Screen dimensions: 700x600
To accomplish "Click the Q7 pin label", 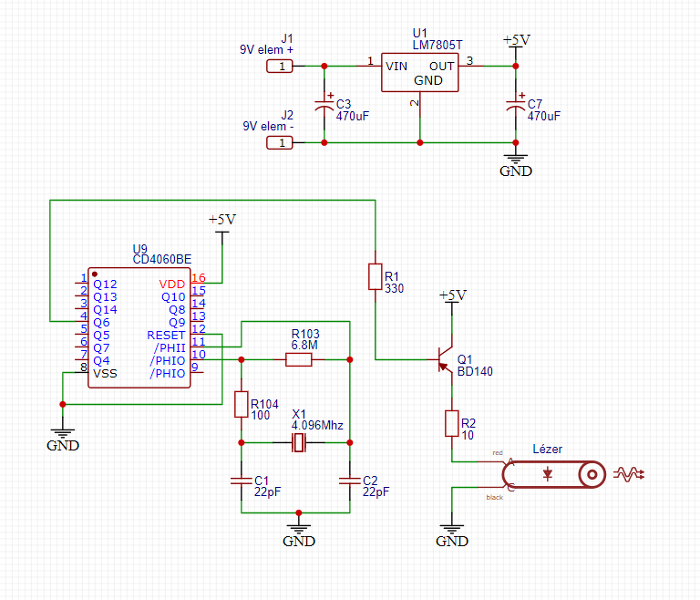I will 101,348.
